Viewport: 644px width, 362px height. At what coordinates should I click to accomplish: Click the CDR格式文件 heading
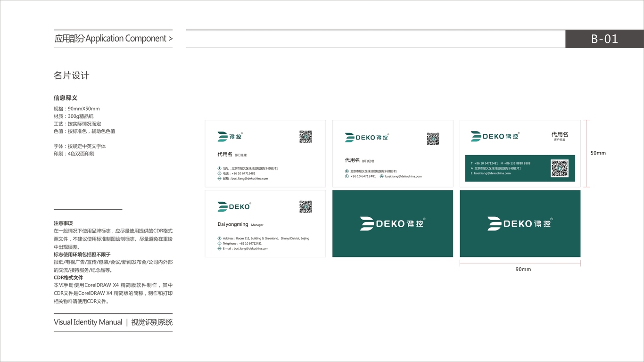click(68, 278)
